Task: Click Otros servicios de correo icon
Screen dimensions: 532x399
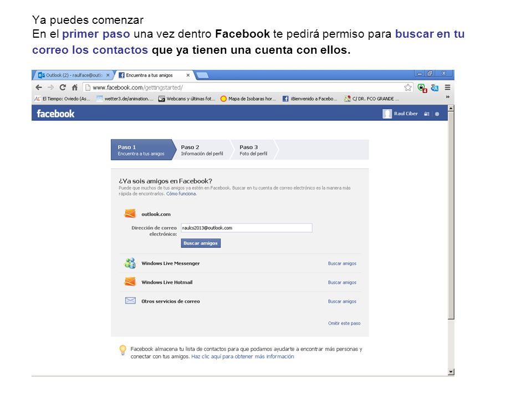Action: pyautogui.click(x=130, y=300)
